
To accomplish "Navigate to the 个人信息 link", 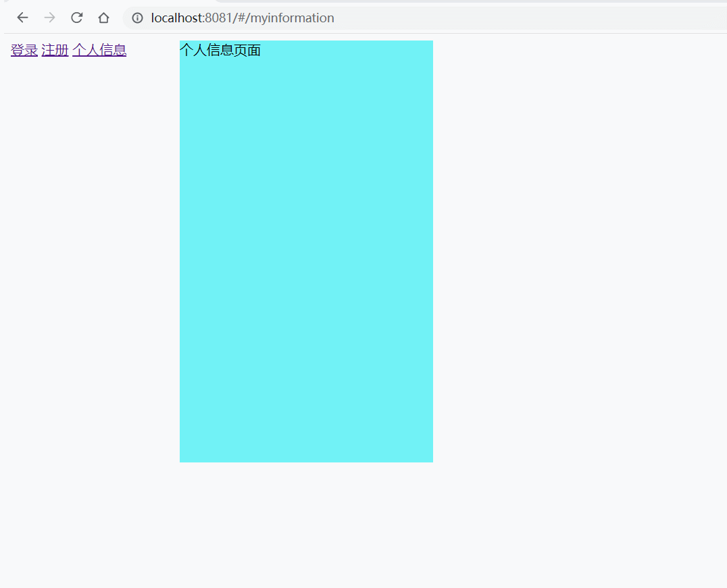I will [x=99, y=50].
